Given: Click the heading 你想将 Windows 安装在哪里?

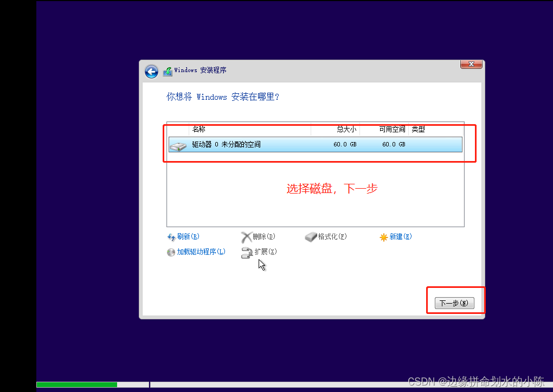Looking at the screenshot, I should click(x=222, y=97).
